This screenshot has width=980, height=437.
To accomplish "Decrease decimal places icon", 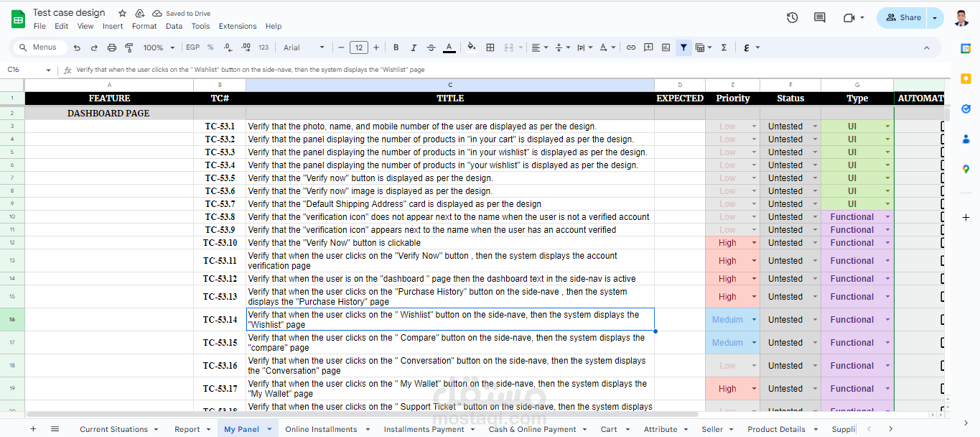I will coord(228,47).
